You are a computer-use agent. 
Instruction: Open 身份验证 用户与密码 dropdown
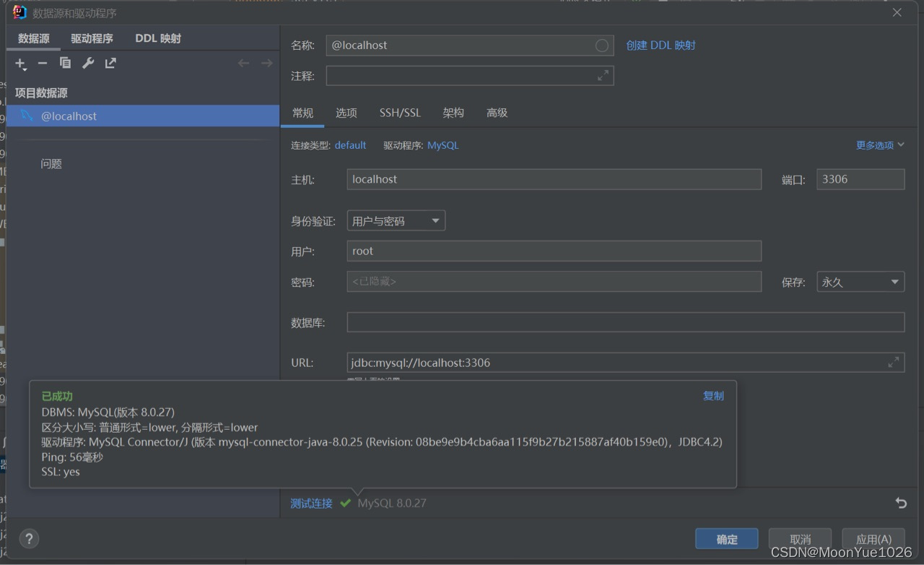point(396,221)
